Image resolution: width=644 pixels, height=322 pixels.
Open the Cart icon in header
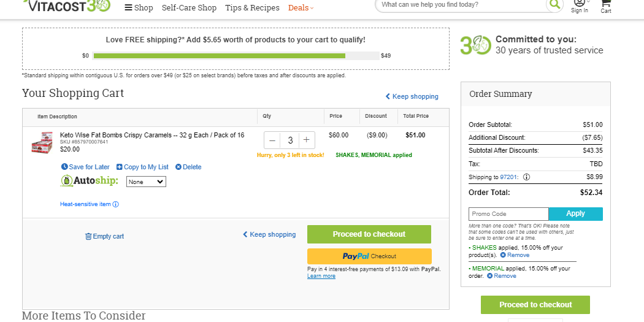(x=606, y=6)
